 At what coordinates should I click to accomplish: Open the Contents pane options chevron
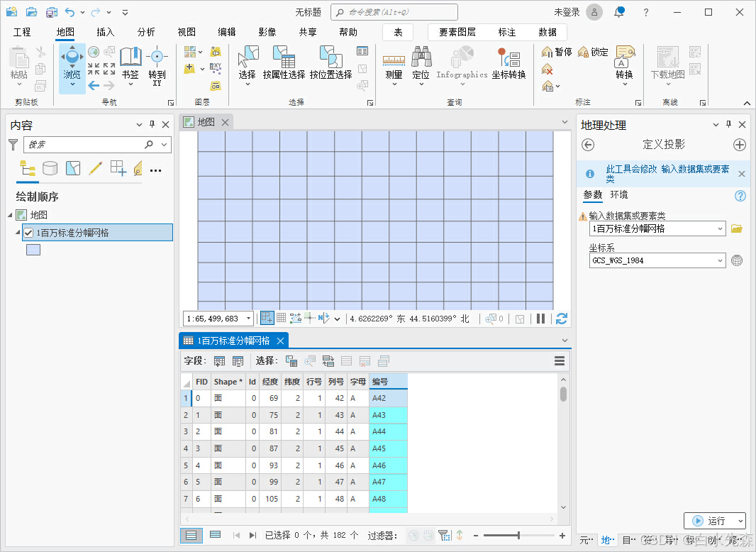139,124
